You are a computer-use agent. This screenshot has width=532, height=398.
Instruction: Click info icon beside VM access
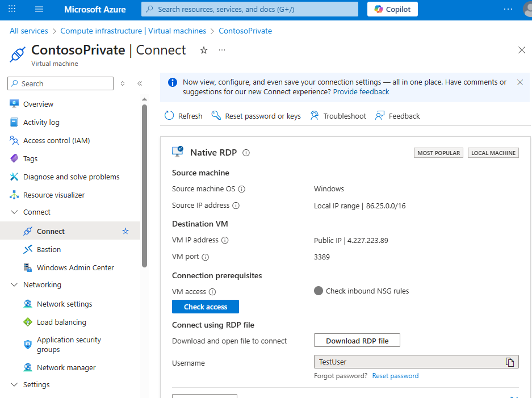[212, 292]
